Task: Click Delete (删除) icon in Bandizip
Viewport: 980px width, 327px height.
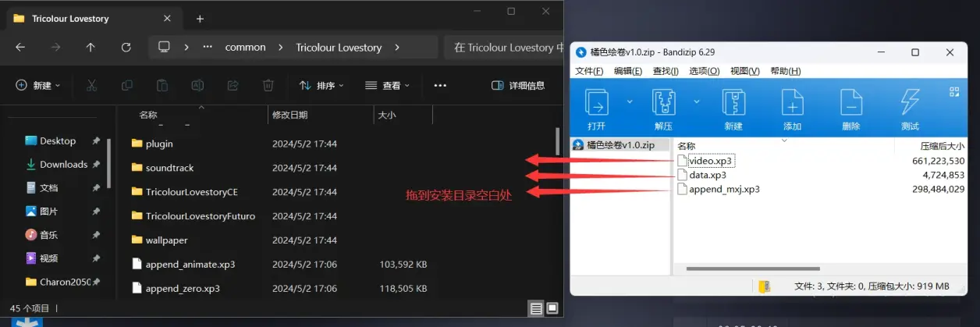Action: 851,102
